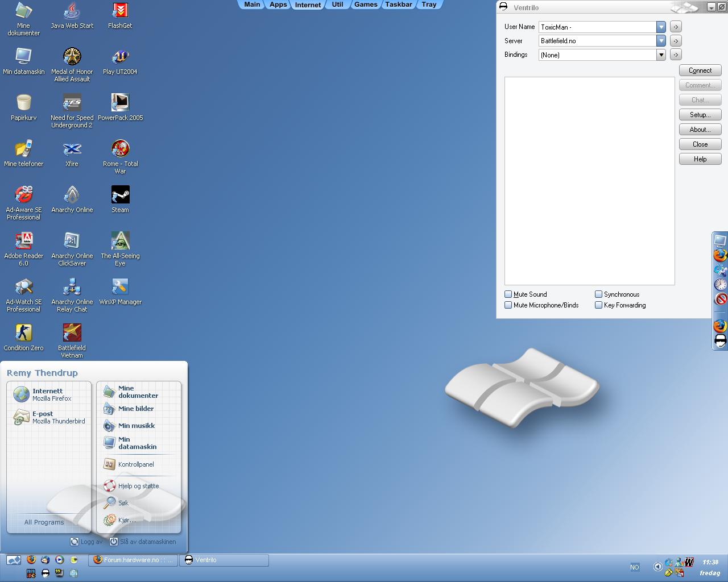This screenshot has height=582, width=728.
Task: Launch Ad-Aware SE Professional
Action: pyautogui.click(x=23, y=202)
